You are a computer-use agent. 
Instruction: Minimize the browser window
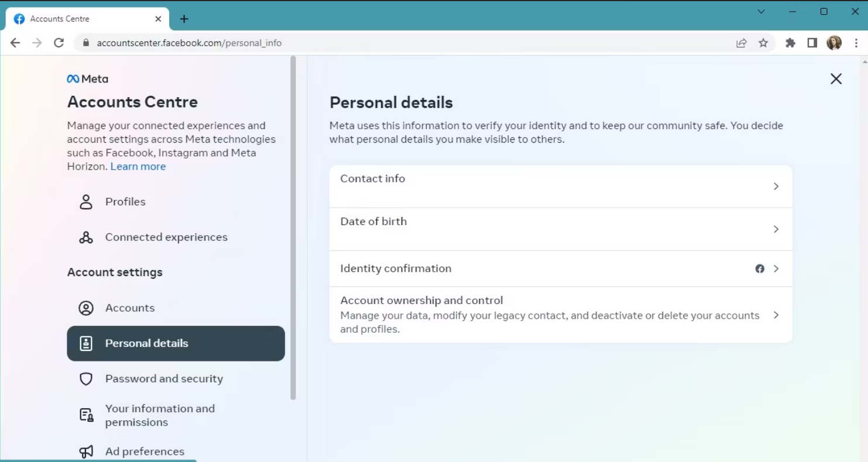(x=792, y=11)
